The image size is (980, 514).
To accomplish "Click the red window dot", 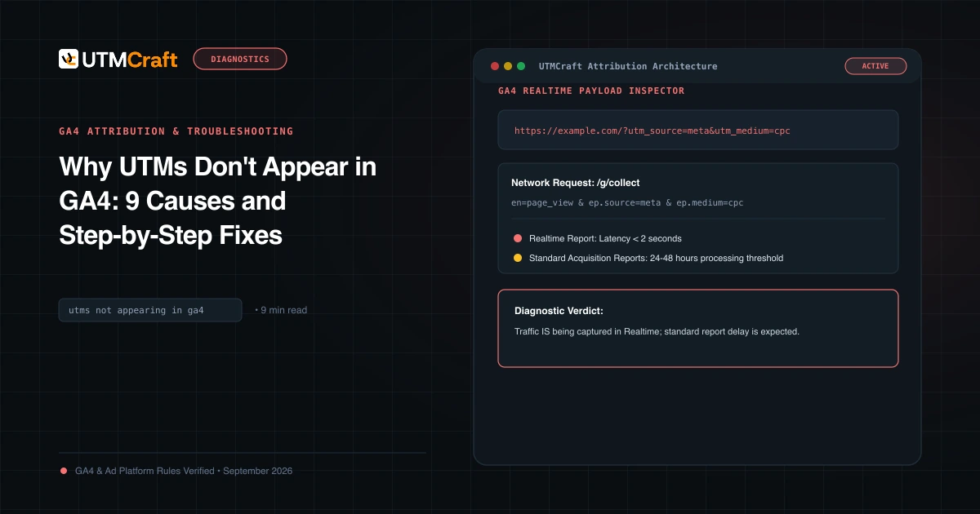I will pos(494,66).
